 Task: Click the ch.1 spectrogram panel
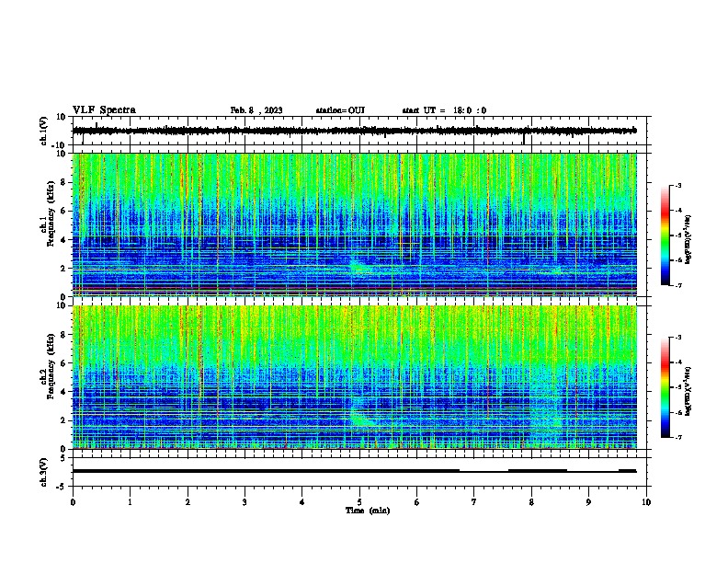point(354,224)
